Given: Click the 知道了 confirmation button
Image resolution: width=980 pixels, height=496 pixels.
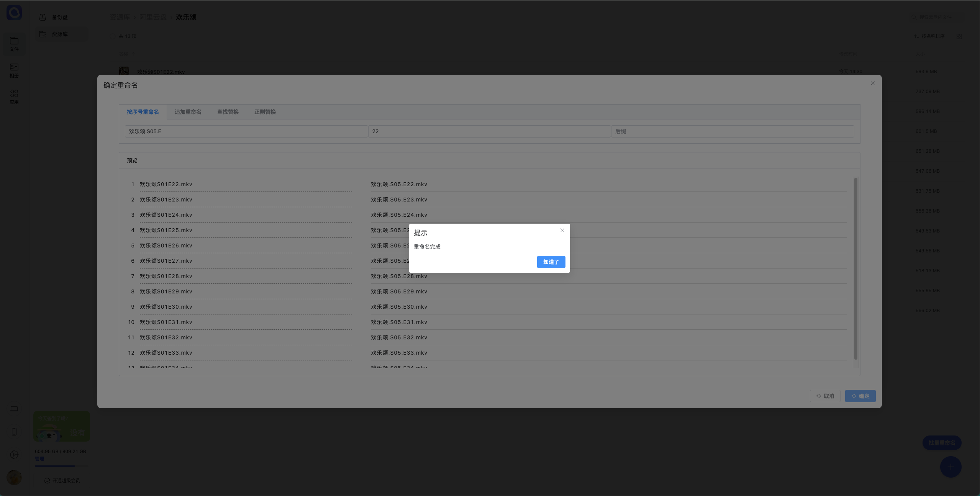Looking at the screenshot, I should tap(551, 262).
